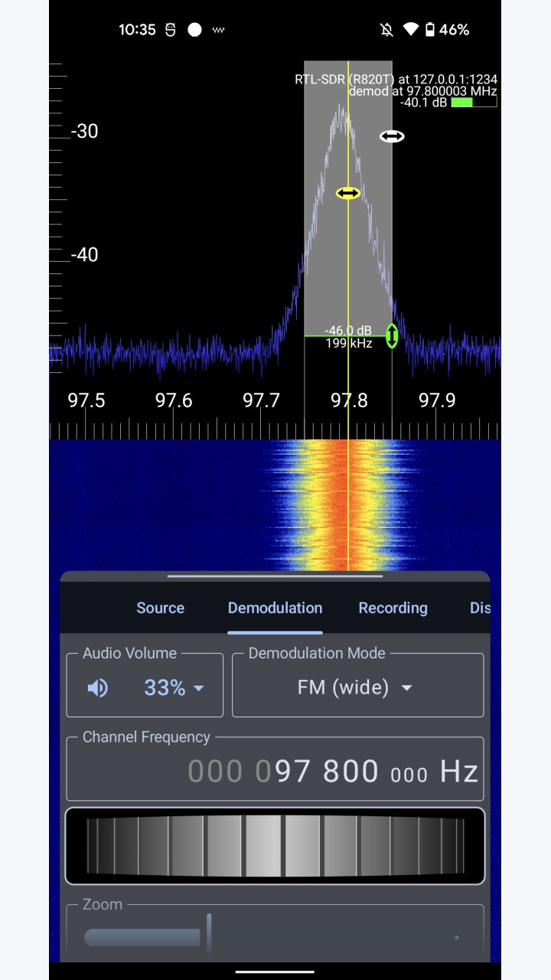Click the -30 dB scale label

84,131
